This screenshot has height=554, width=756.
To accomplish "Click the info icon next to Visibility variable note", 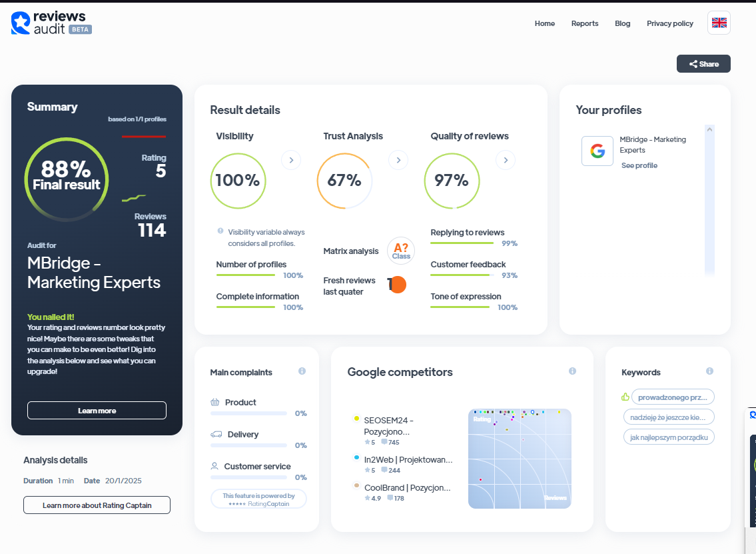I will [x=220, y=231].
